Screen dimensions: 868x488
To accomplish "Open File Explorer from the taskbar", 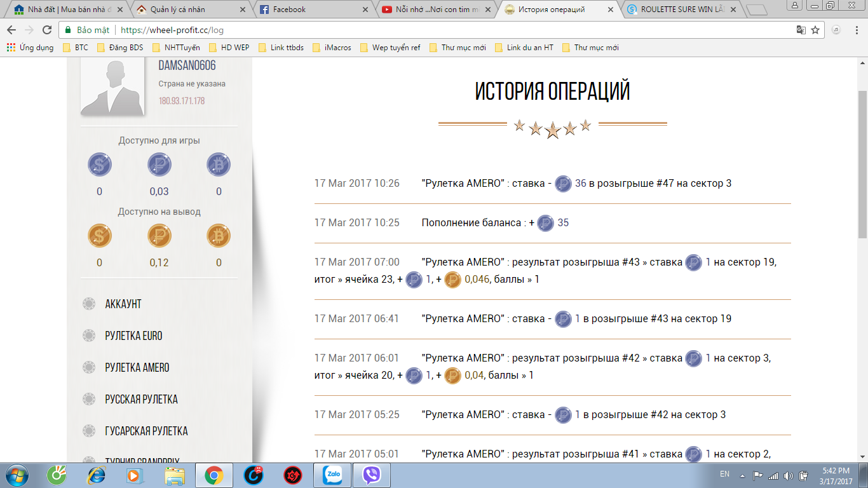I will (175, 475).
